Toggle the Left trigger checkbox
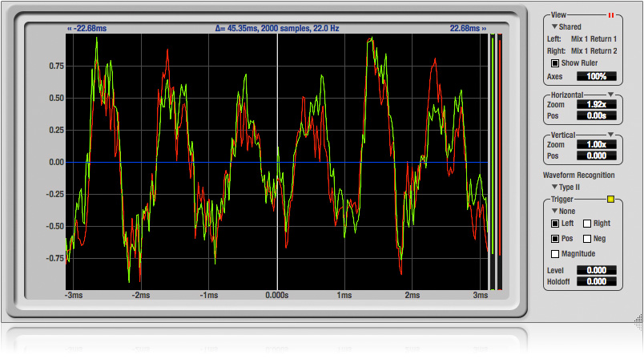644x359 pixels. click(555, 224)
